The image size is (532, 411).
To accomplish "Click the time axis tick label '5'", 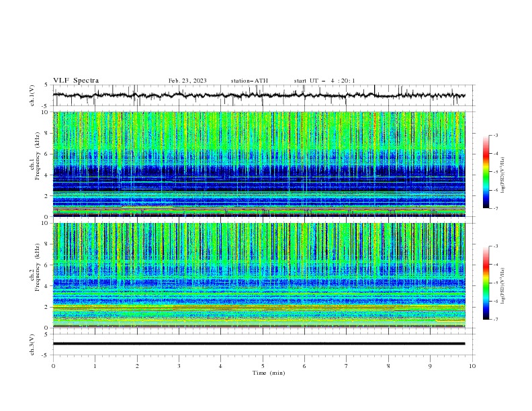I will tap(263, 366).
